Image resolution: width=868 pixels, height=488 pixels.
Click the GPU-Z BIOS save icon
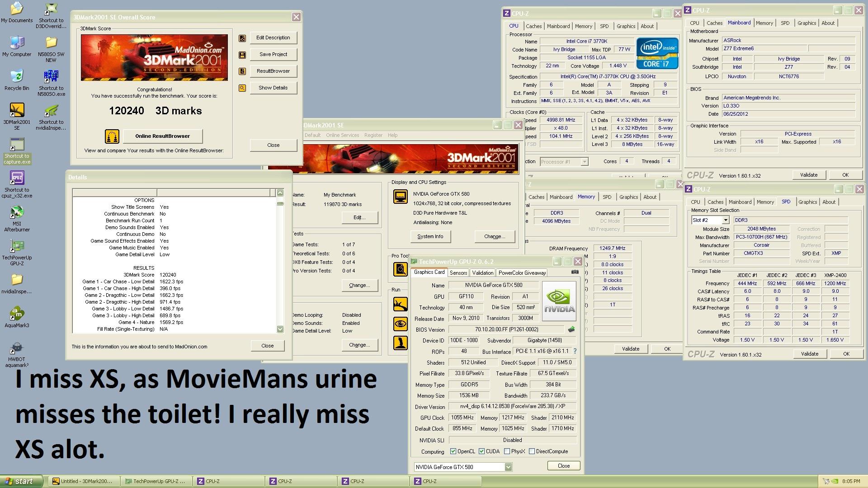(x=571, y=329)
